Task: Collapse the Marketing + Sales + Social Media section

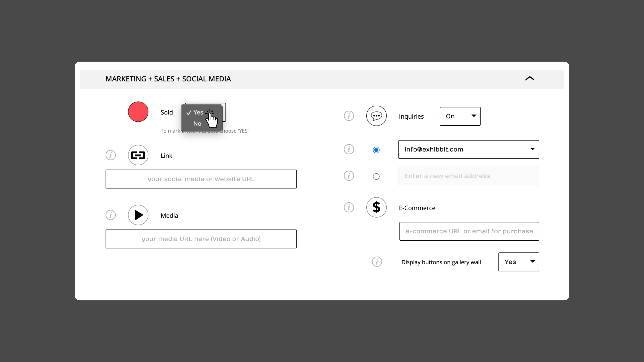Action: tap(530, 78)
